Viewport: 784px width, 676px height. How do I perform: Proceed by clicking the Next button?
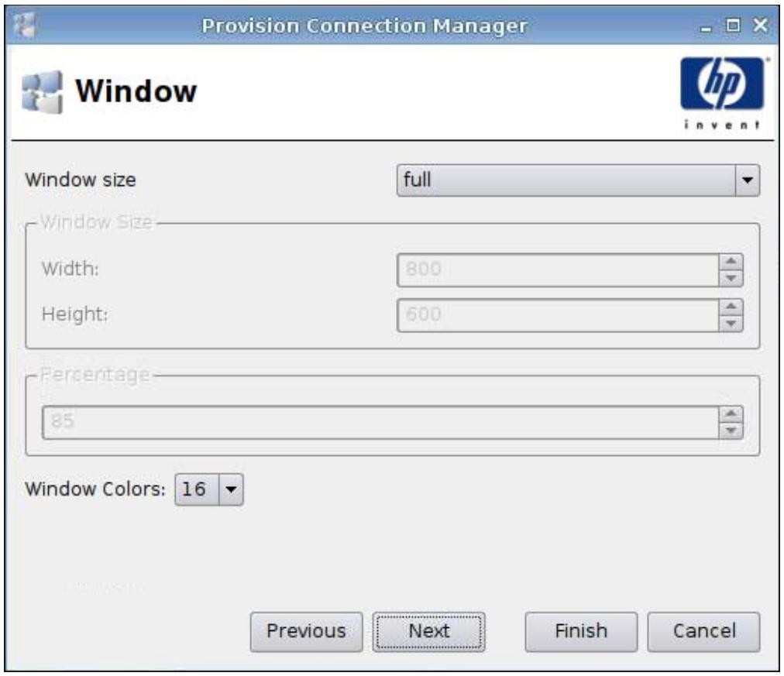click(x=429, y=632)
